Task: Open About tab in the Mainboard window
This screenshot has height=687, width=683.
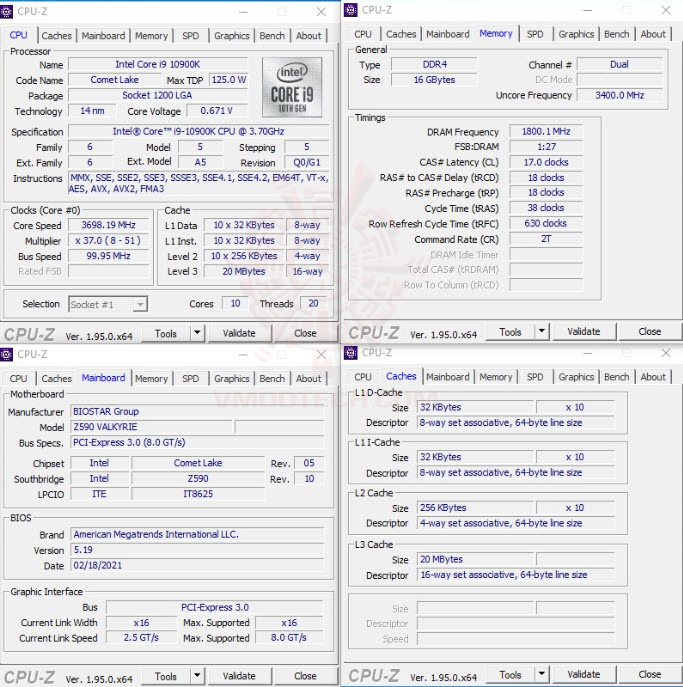Action: pyautogui.click(x=309, y=379)
